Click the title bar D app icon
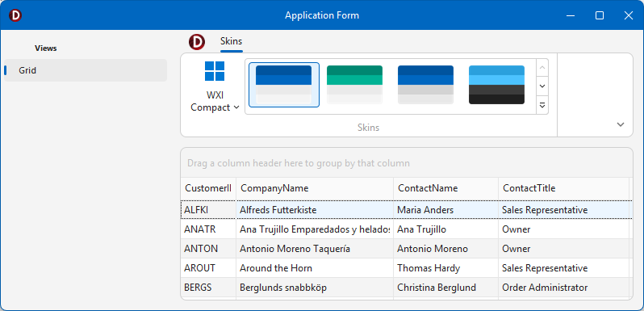Viewport: 644px width, 311px height. coord(15,15)
